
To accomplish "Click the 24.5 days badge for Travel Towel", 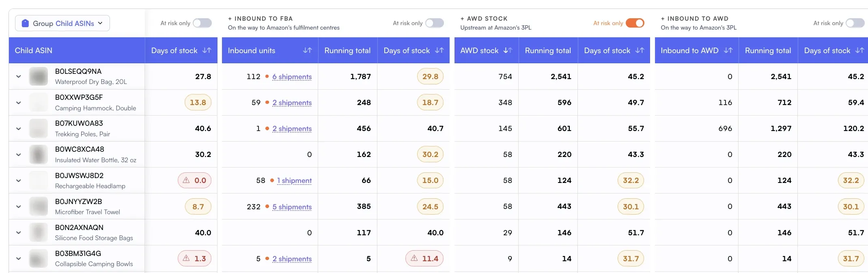I will pos(430,206).
